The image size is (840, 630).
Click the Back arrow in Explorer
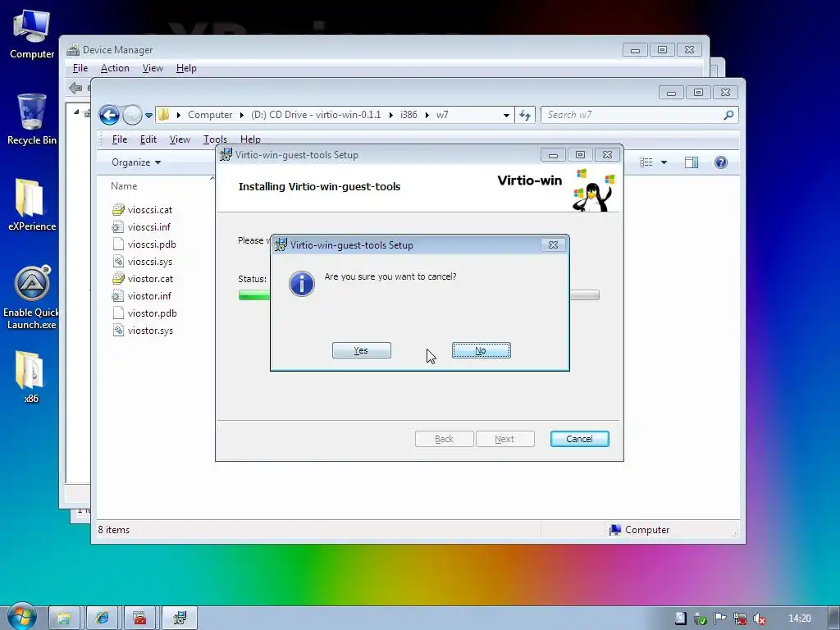tap(109, 115)
